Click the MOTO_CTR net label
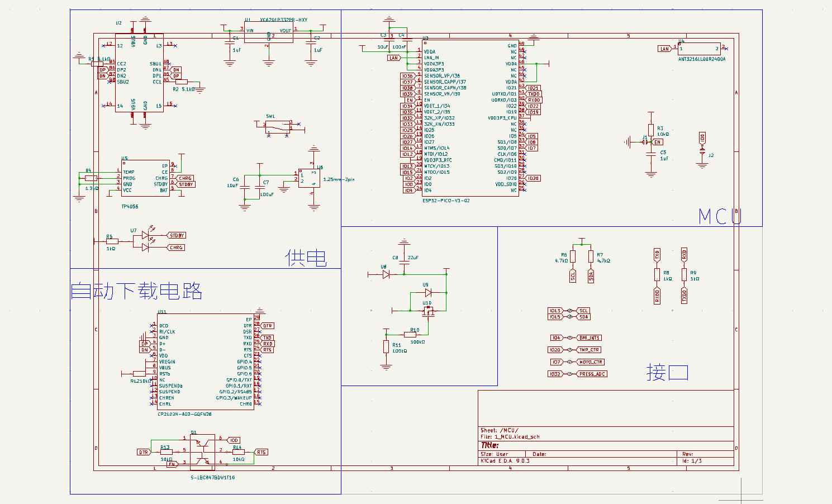832x504 pixels. pyautogui.click(x=590, y=362)
